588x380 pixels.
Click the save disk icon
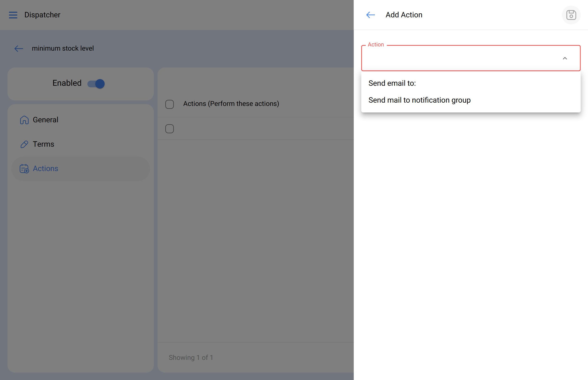click(x=571, y=15)
